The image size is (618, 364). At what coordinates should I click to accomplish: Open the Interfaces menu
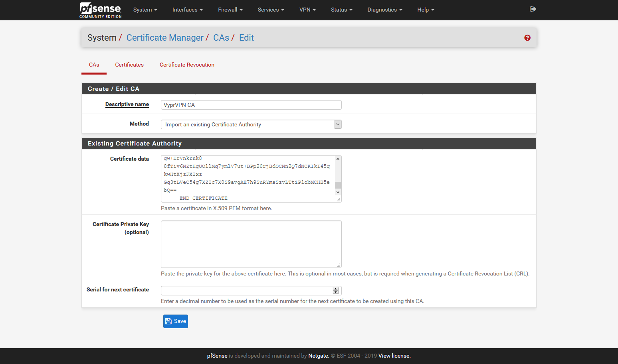188,10
